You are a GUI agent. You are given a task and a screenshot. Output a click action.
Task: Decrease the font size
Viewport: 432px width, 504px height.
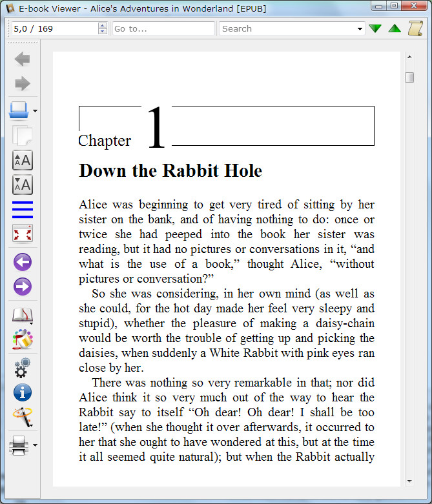(x=22, y=185)
